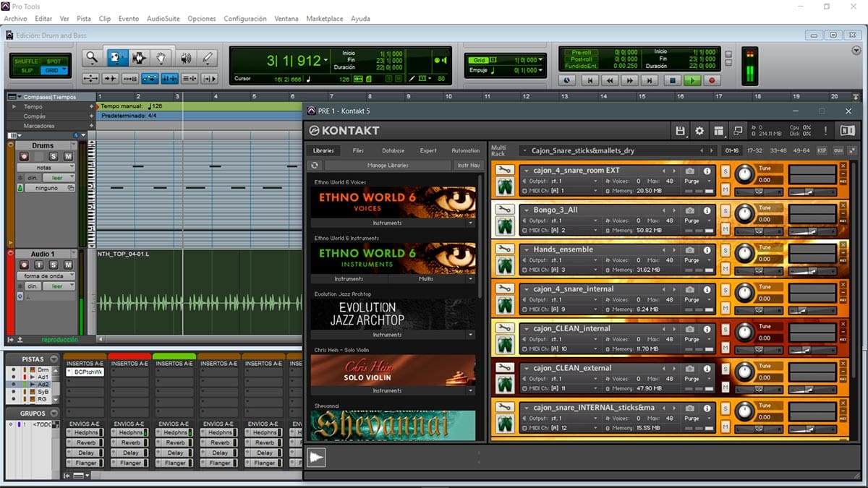This screenshot has width=868, height=488.
Task: Select the Grabber hand tool
Action: click(162, 58)
